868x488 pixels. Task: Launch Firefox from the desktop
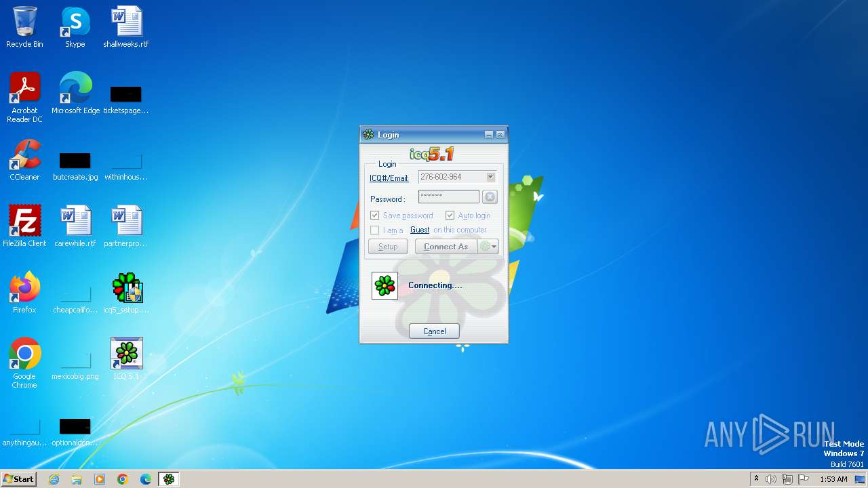pyautogui.click(x=24, y=293)
